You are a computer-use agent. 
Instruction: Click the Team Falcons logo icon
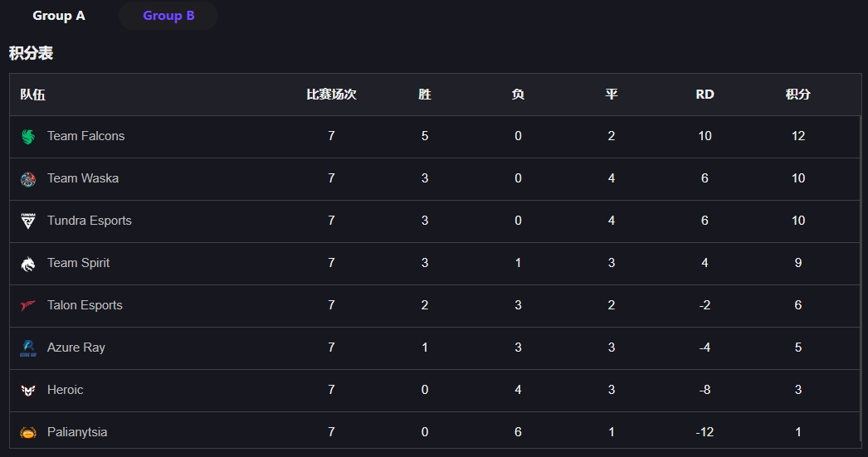[x=28, y=136]
